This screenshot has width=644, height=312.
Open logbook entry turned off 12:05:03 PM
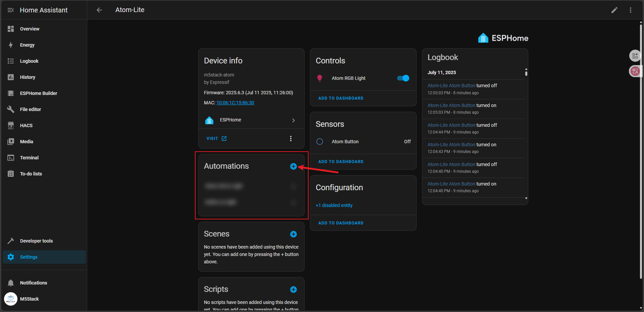coord(473,89)
